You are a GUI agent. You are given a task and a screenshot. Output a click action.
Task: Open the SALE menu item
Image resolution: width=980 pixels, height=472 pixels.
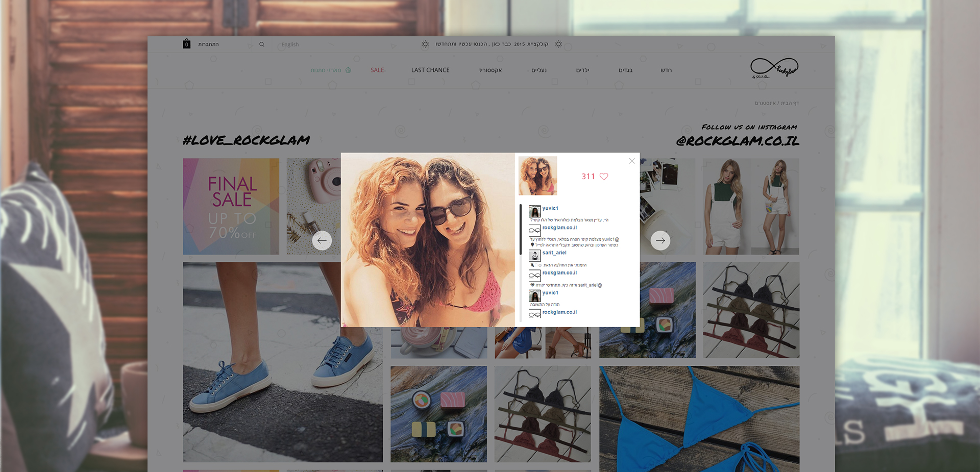[377, 70]
